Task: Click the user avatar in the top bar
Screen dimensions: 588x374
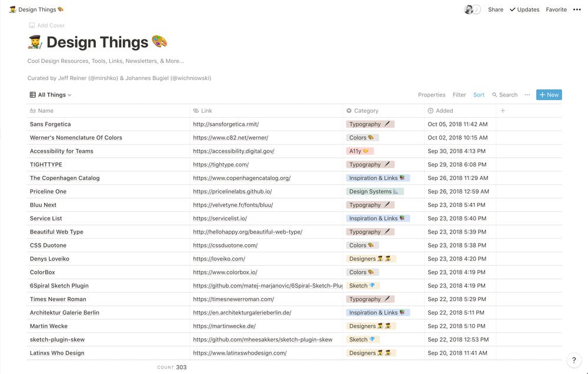Action: coord(469,9)
